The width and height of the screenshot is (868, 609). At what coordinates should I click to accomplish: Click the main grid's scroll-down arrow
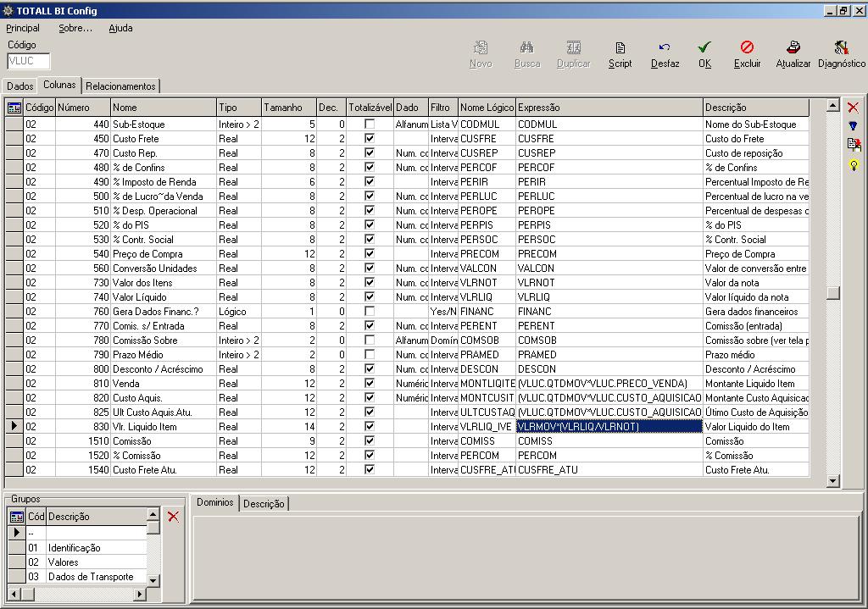pyautogui.click(x=832, y=480)
